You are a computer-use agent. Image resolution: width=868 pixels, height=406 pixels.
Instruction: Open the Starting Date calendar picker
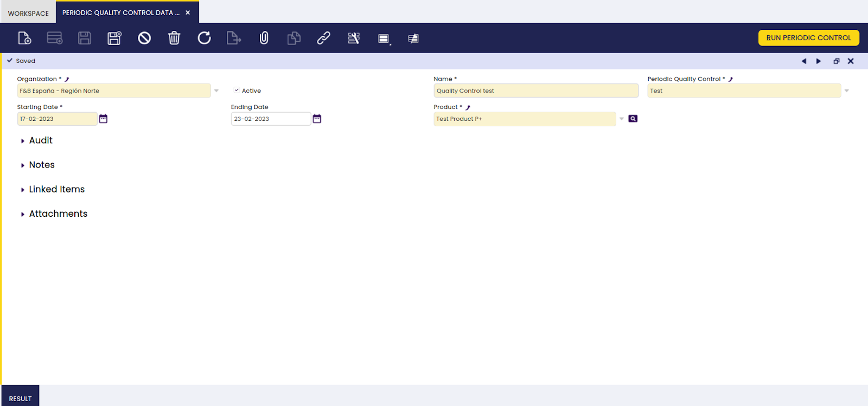coord(103,119)
